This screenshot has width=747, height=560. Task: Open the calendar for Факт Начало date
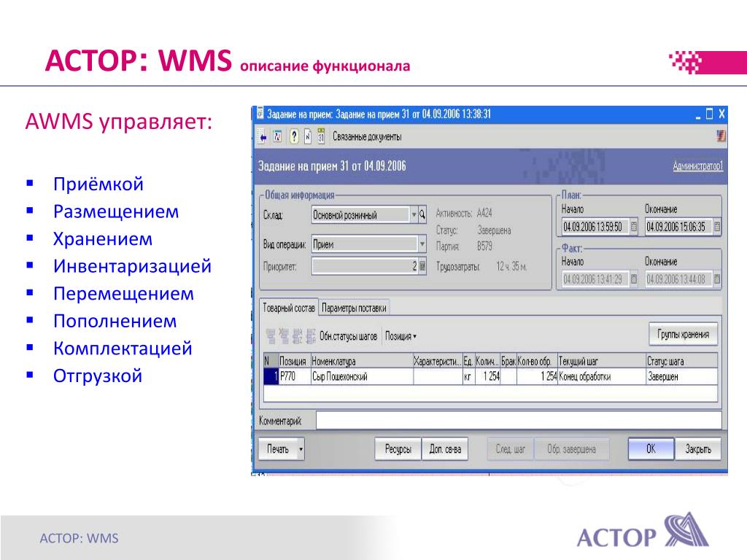click(634, 279)
